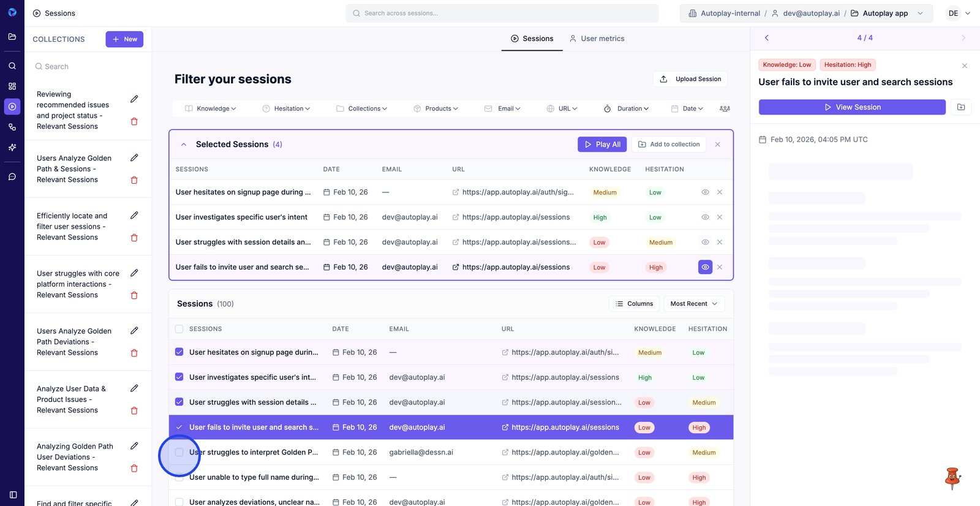Click the chat bubble icon in sidebar

click(x=12, y=176)
